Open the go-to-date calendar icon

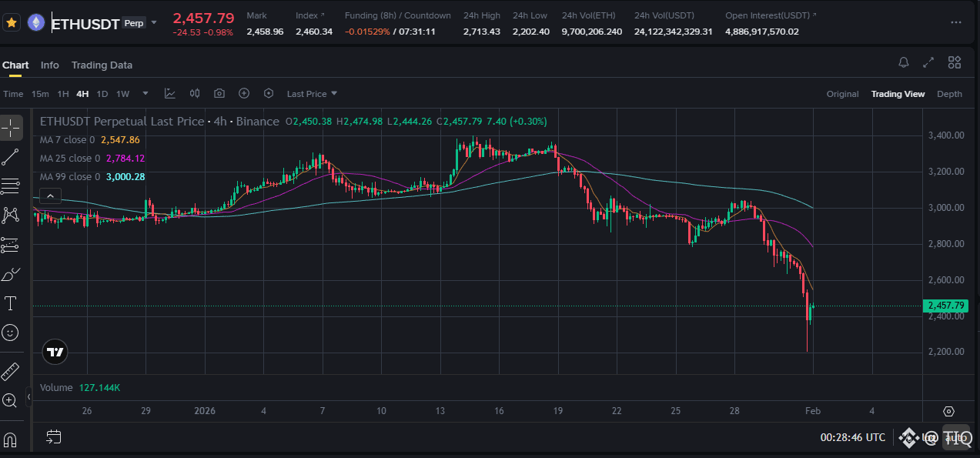(x=53, y=437)
